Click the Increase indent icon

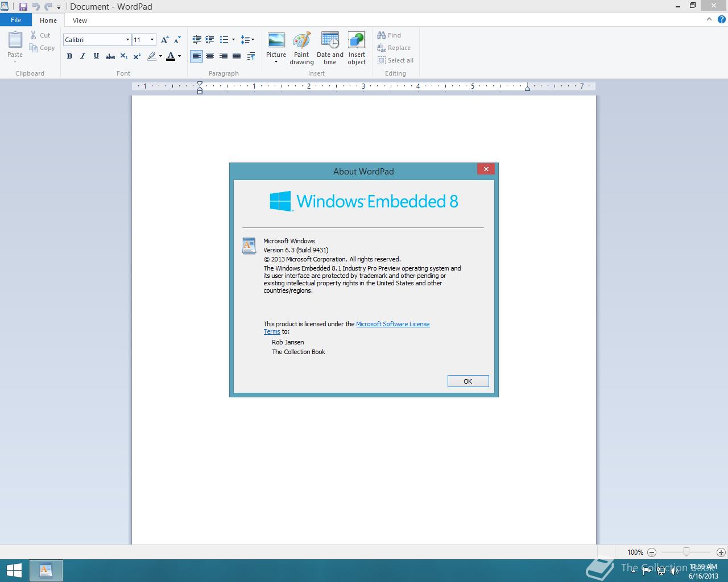click(209, 40)
